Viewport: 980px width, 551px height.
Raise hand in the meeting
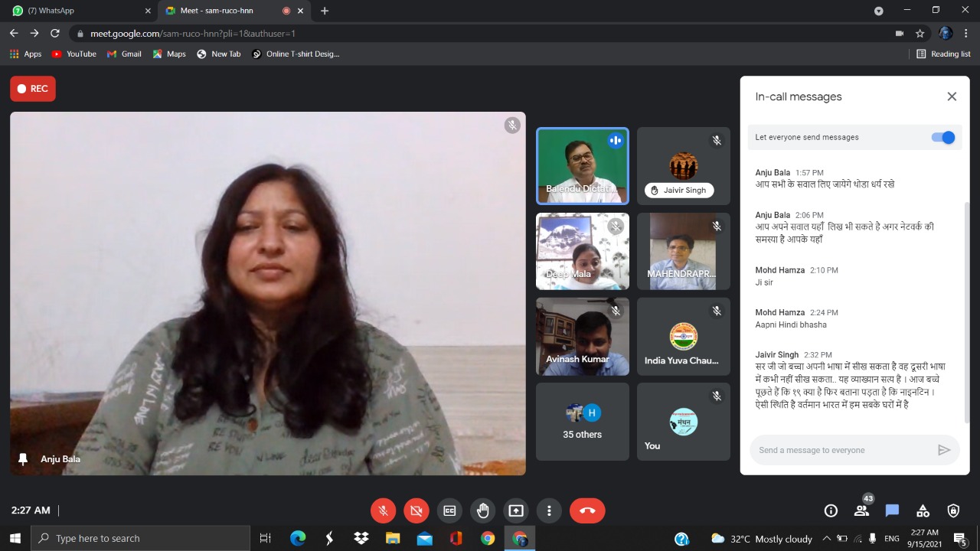(x=482, y=510)
